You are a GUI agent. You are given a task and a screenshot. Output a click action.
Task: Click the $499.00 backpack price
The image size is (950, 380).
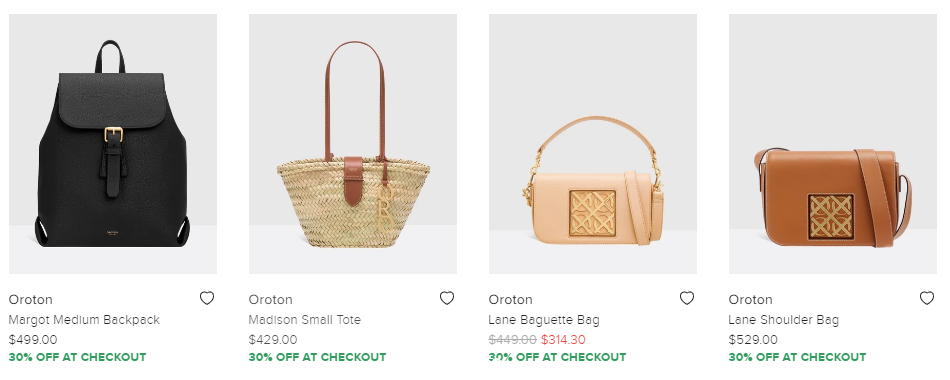pos(33,339)
